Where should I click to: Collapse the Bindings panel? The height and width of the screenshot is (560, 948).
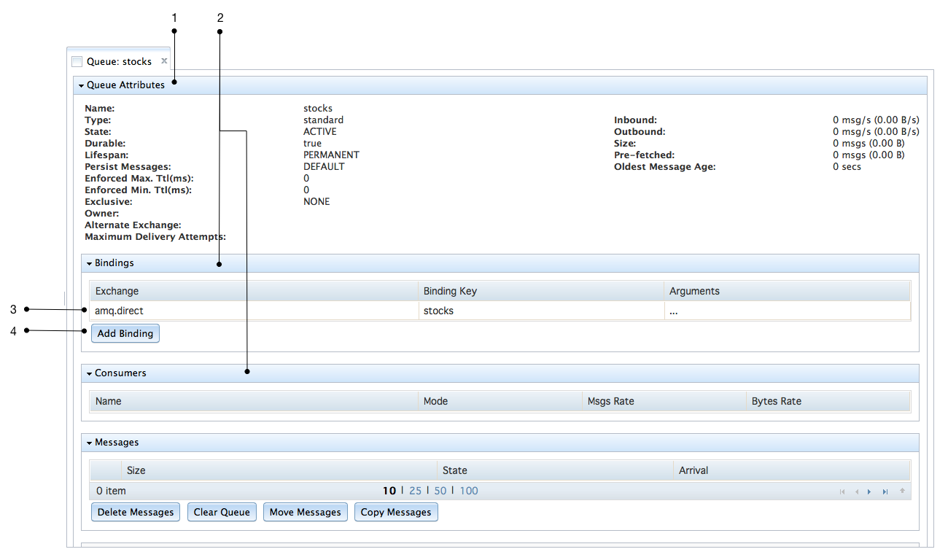point(90,263)
